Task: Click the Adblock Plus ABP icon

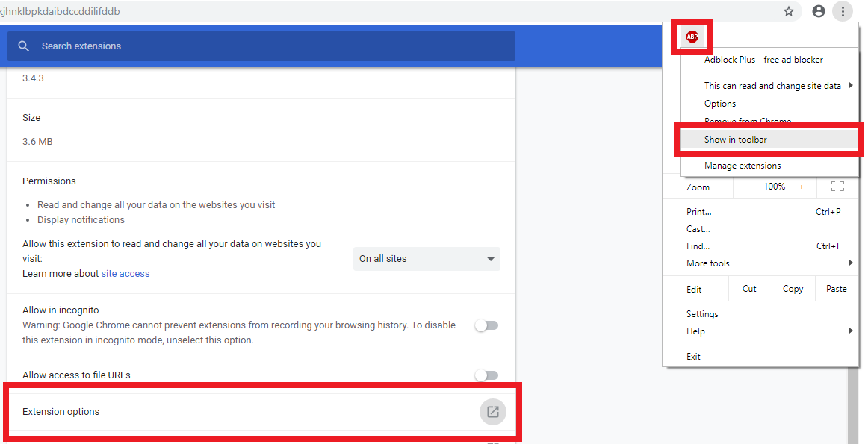Action: coord(692,37)
